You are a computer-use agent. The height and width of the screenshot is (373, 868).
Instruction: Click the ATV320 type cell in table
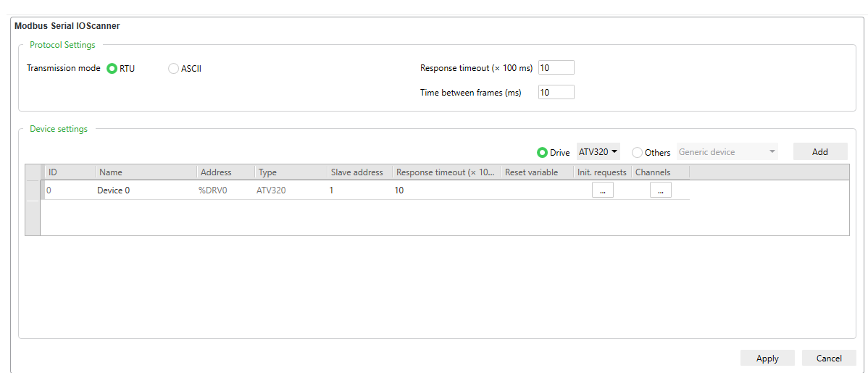point(291,190)
